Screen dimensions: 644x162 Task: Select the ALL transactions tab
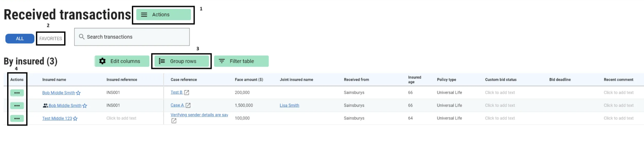[x=20, y=38]
